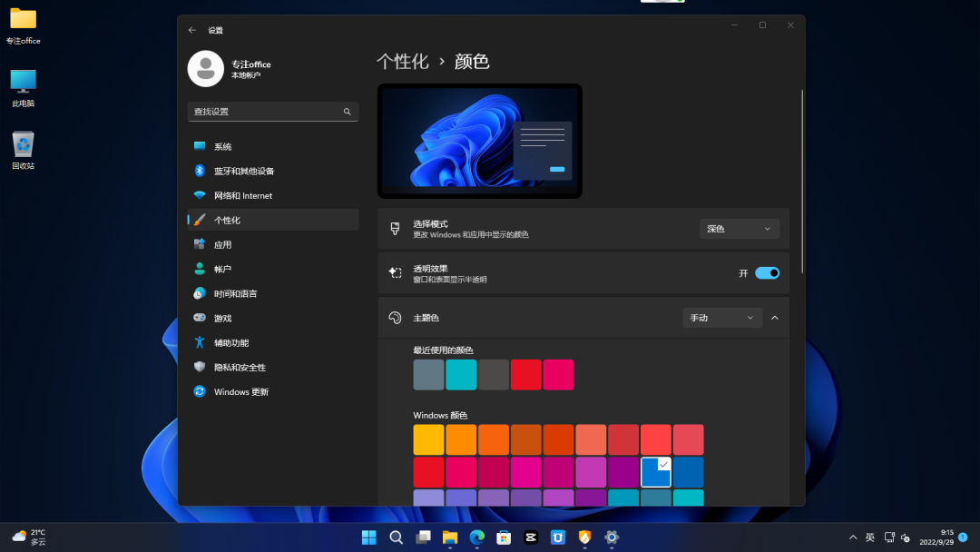Image resolution: width=980 pixels, height=552 pixels.
Task: Select the teal recently used color
Action: coord(461,374)
